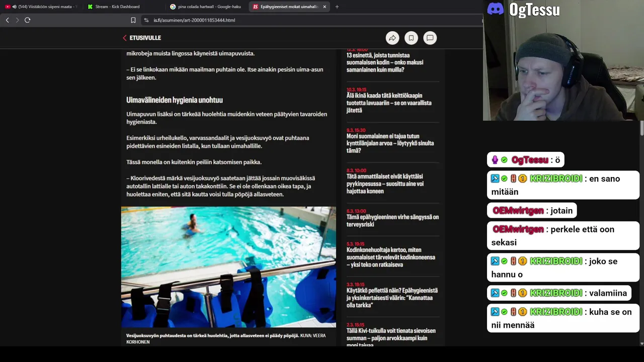This screenshot has height=362, width=644.
Task: Click KRIZIBROIDI name on 'en sano mitään' message
Action: (x=556, y=178)
